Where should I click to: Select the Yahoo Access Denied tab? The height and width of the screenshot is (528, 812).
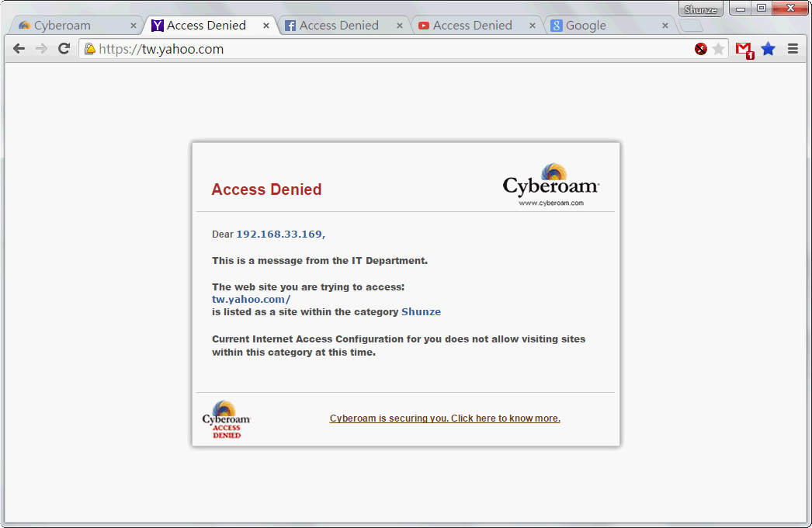(x=211, y=26)
